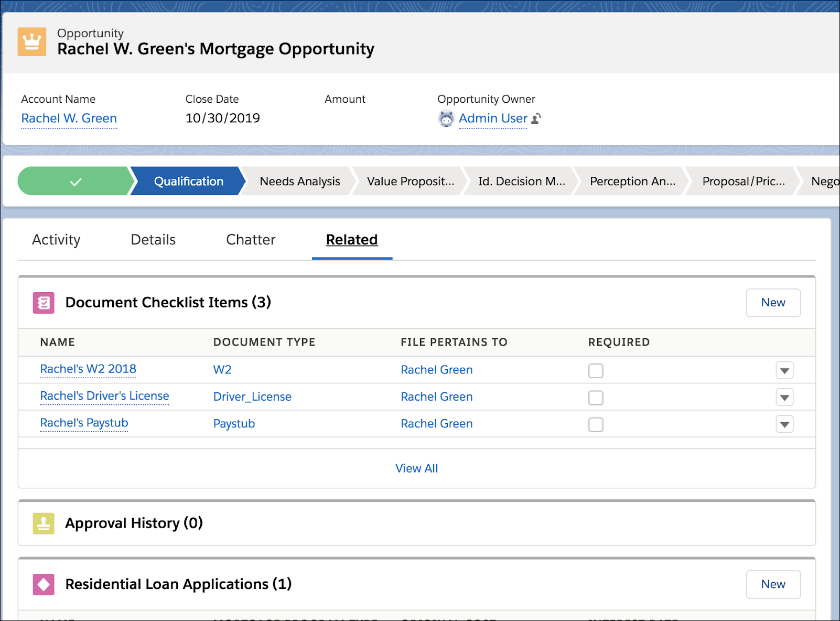Open row actions dropdown for Rachel's W2 2018

784,370
